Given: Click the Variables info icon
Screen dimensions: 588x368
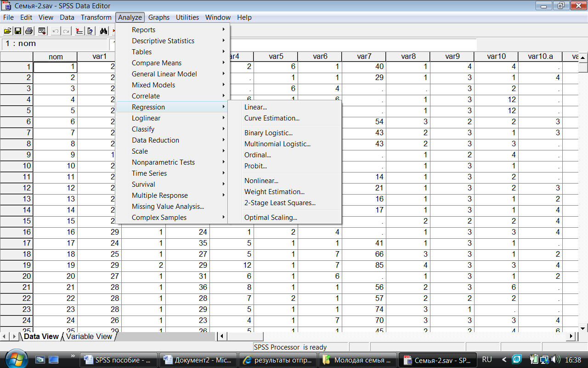Looking at the screenshot, I should click(x=90, y=31).
